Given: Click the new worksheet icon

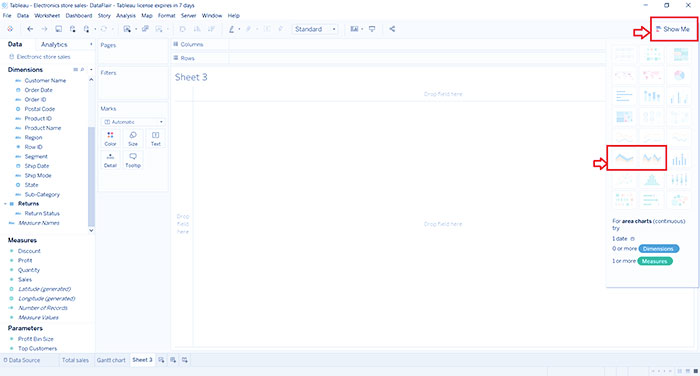Looking at the screenshot, I should (161, 360).
